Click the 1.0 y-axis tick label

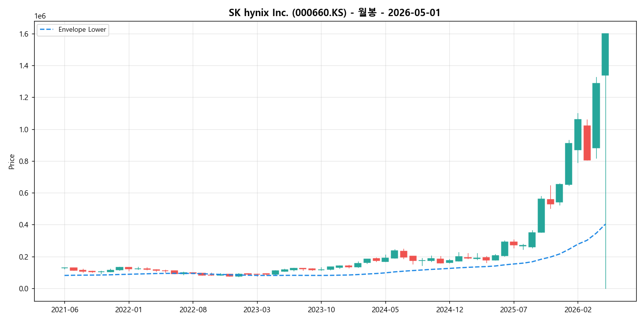coord(23,129)
